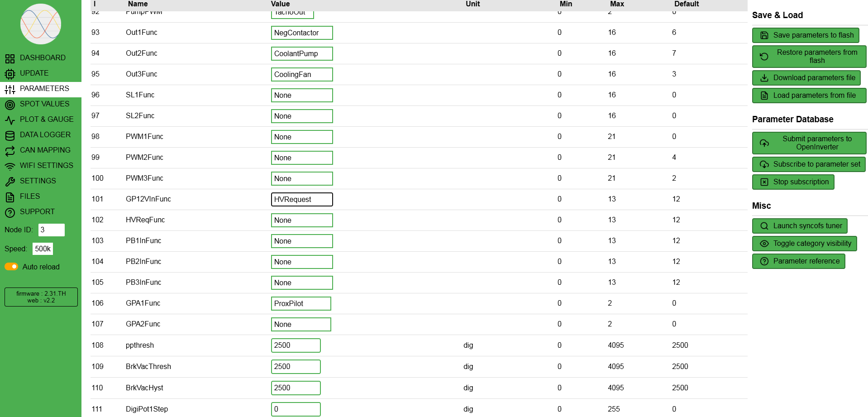Launch the syncofs tuner

click(x=800, y=226)
